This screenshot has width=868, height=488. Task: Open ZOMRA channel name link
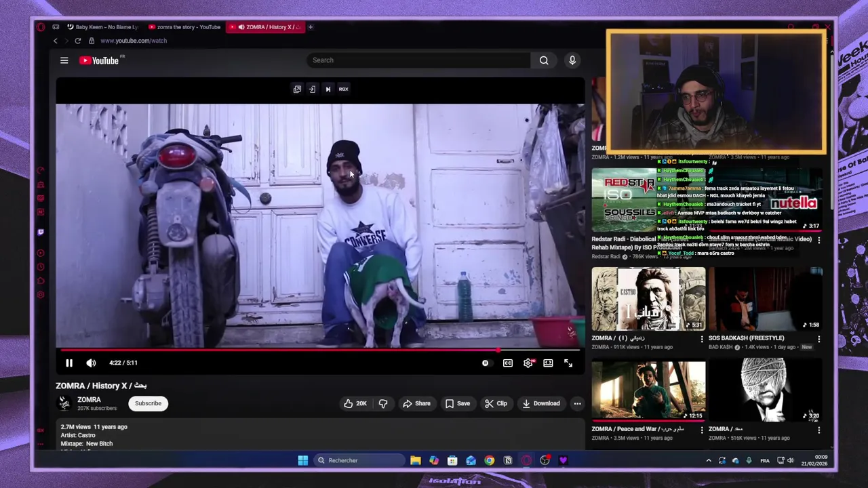pyautogui.click(x=89, y=400)
